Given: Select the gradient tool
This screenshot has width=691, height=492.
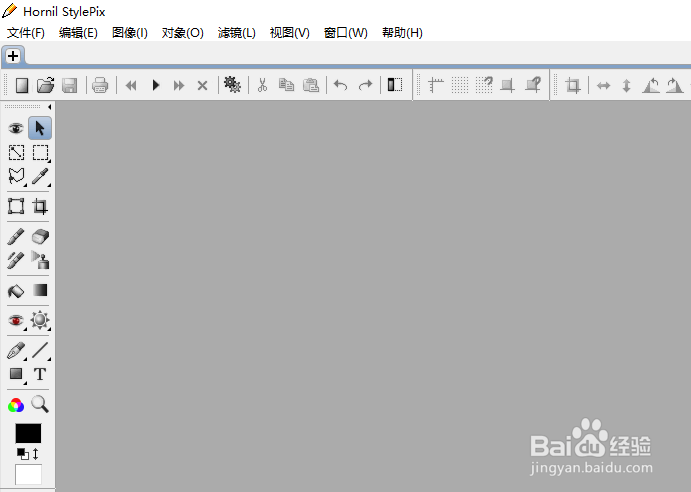Looking at the screenshot, I should click(x=40, y=290).
